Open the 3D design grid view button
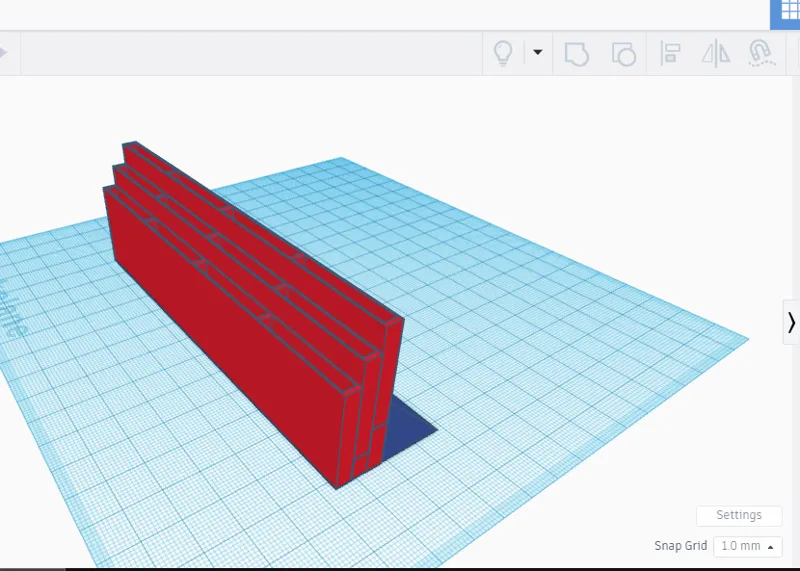Screen dimensions: 800x571 click(786, 13)
